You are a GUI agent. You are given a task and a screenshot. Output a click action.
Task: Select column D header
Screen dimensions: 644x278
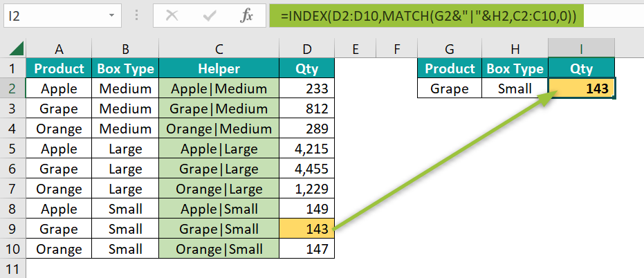[x=307, y=49]
